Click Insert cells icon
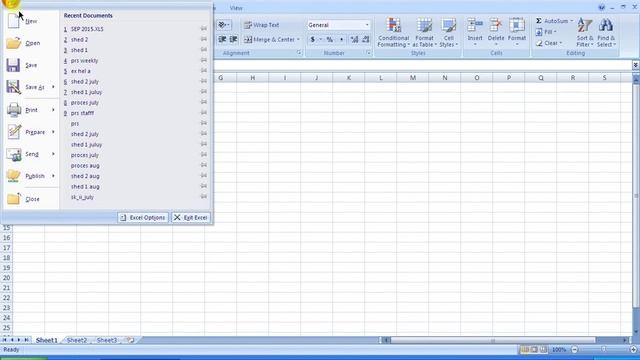 pos(475,25)
